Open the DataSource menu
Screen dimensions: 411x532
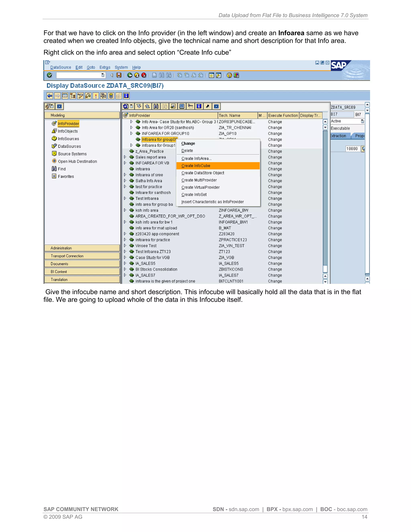tap(61, 67)
